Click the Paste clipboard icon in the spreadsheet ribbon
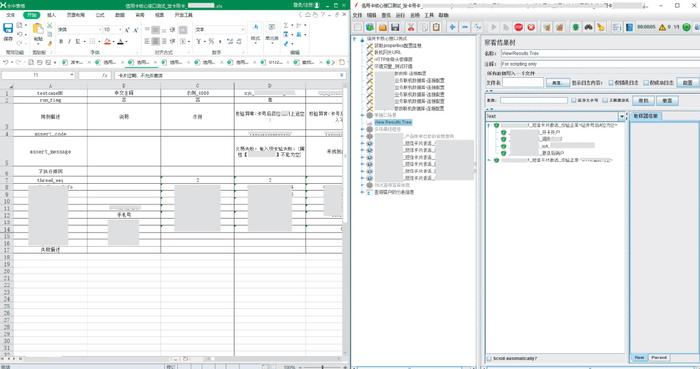The width and height of the screenshot is (700, 369). pyautogui.click(x=38, y=29)
